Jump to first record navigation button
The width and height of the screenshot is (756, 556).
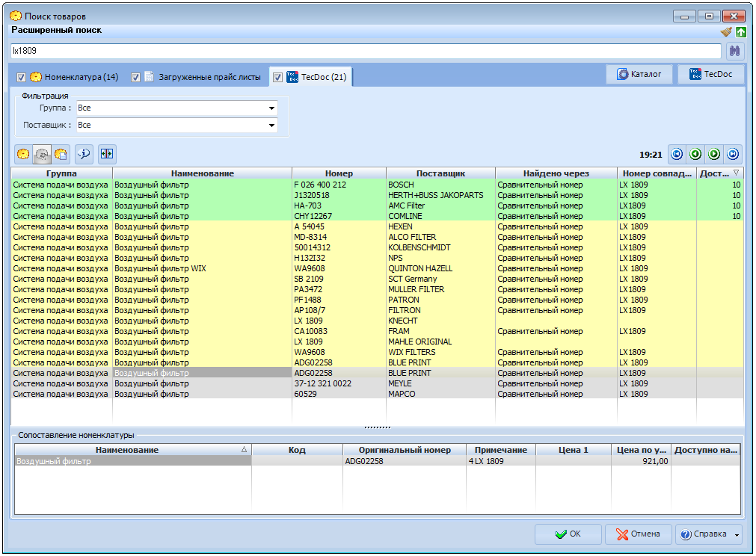[677, 154]
